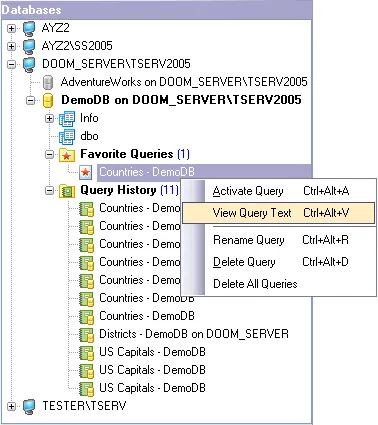Screen dimensions: 378x425
Task: Click the AYZ2 server computer icon
Action: (x=29, y=28)
